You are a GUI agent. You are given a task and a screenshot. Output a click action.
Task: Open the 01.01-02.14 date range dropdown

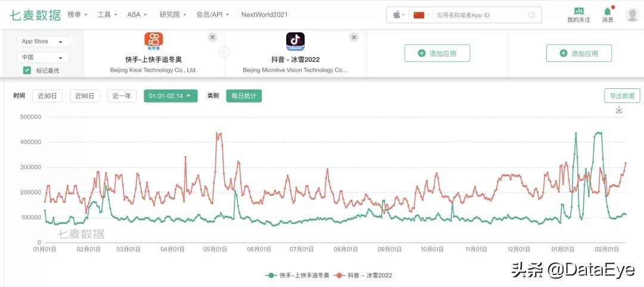(x=171, y=96)
